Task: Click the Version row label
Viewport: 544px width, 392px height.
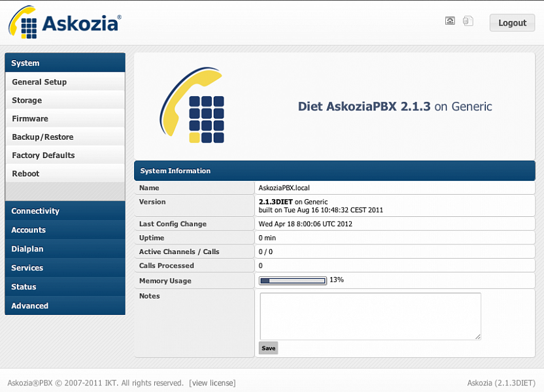Action: click(x=152, y=202)
